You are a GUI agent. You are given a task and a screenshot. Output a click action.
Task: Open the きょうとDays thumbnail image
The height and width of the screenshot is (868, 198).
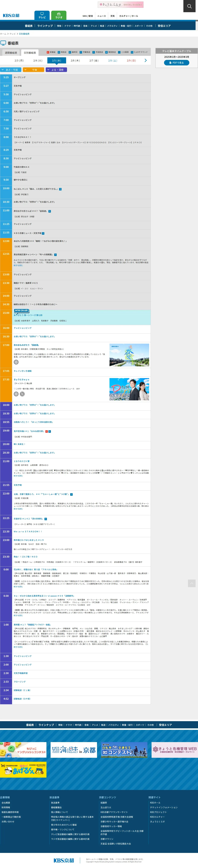(129, 389)
